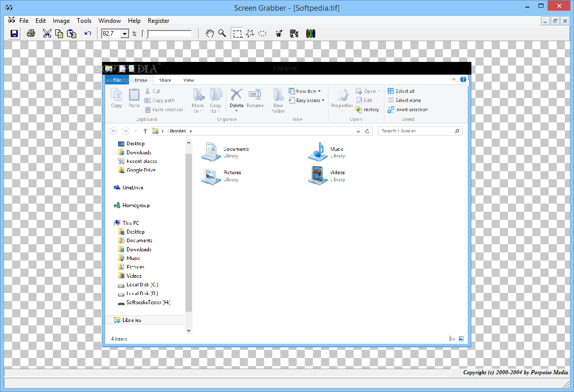Open the File menu
The image size is (574, 392).
(23, 21)
